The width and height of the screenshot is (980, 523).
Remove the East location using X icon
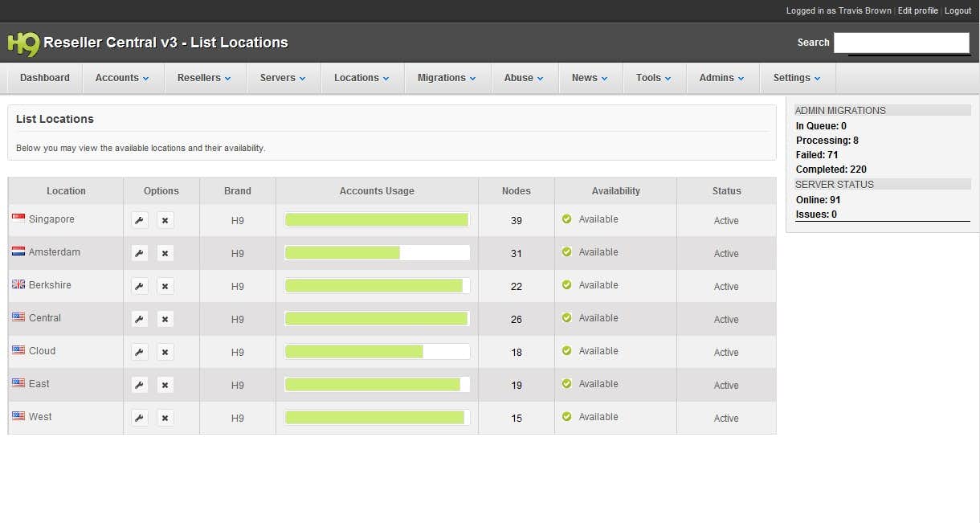point(165,385)
